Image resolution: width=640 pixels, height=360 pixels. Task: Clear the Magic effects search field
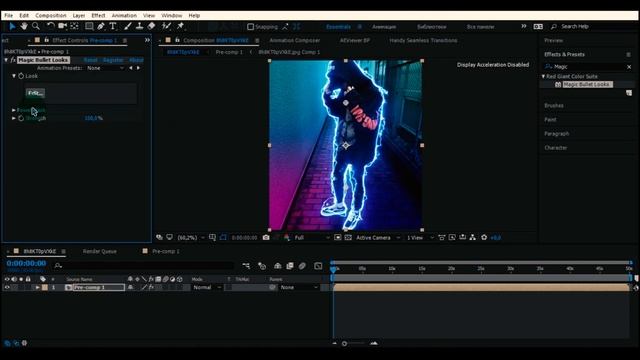click(629, 67)
